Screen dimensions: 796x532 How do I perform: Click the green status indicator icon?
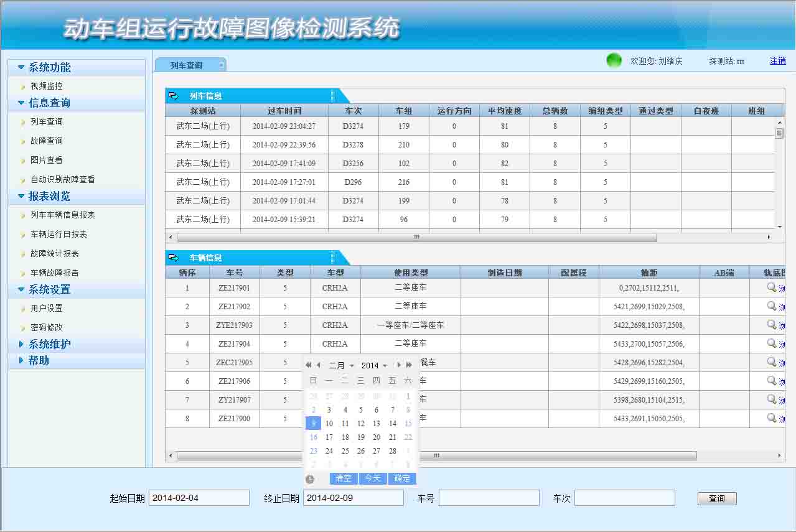pos(614,60)
